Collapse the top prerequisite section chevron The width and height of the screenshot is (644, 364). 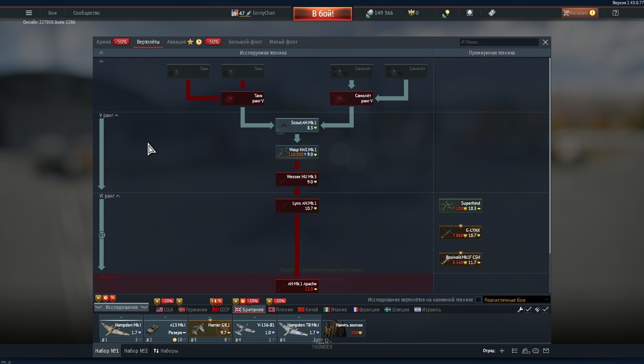pyautogui.click(x=101, y=61)
